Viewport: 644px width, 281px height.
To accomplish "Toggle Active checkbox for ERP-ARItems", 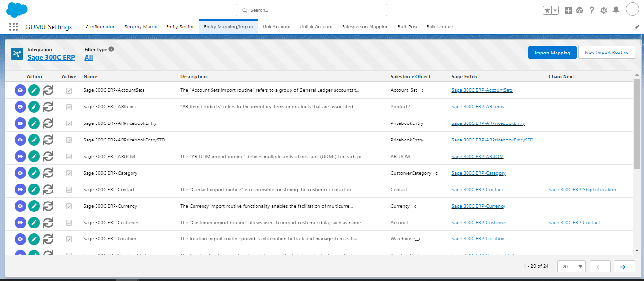I will 69,107.
